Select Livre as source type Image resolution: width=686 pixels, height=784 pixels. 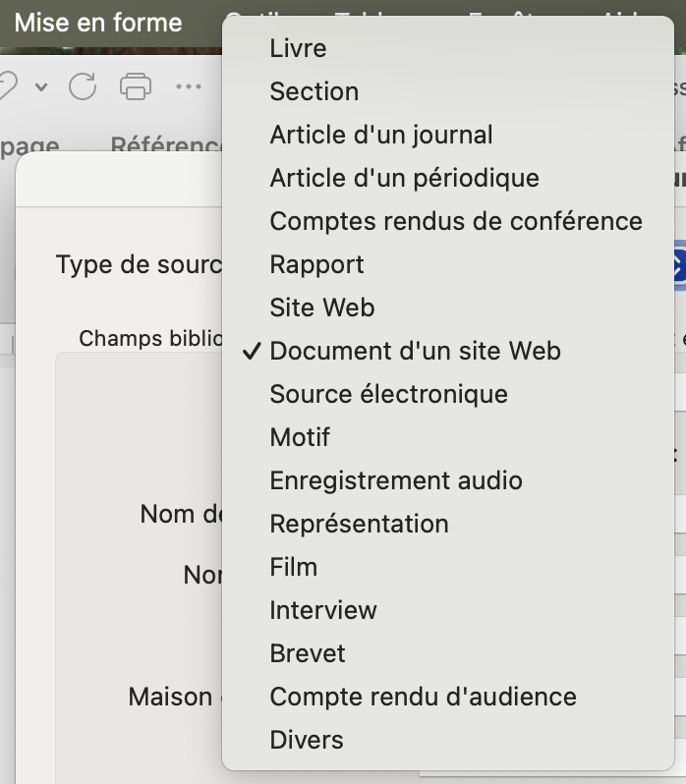pyautogui.click(x=298, y=48)
